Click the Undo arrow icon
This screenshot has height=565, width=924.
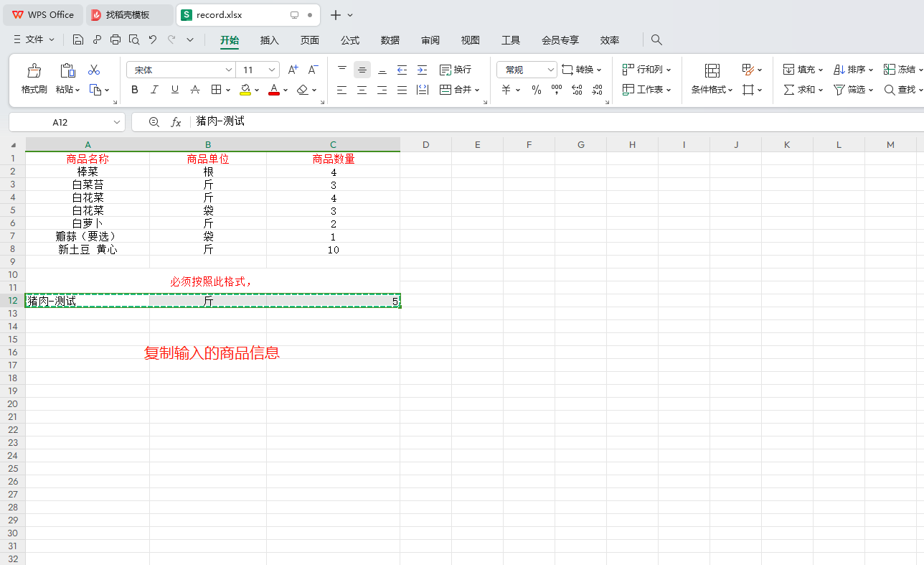152,39
